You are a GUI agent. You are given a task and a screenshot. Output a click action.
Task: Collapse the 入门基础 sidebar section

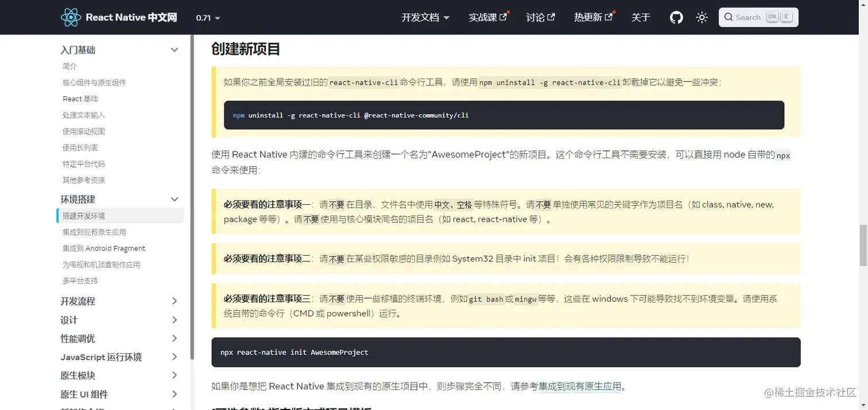[x=175, y=50]
